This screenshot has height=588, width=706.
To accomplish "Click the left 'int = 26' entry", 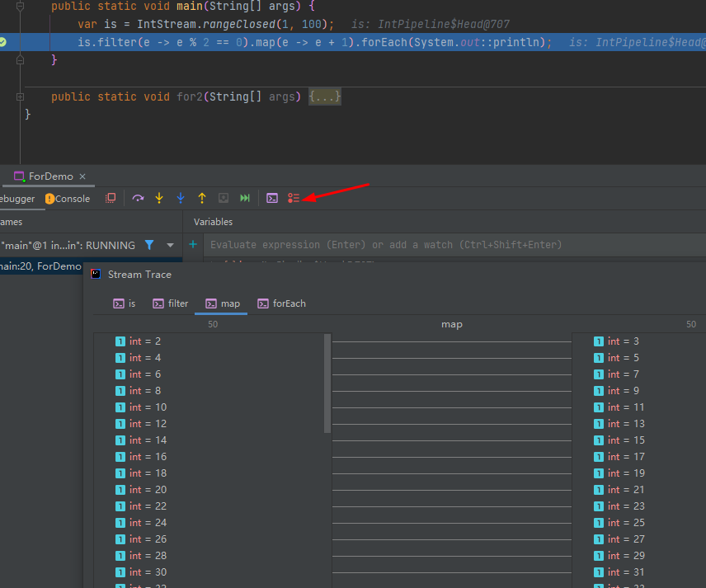I will [141, 539].
